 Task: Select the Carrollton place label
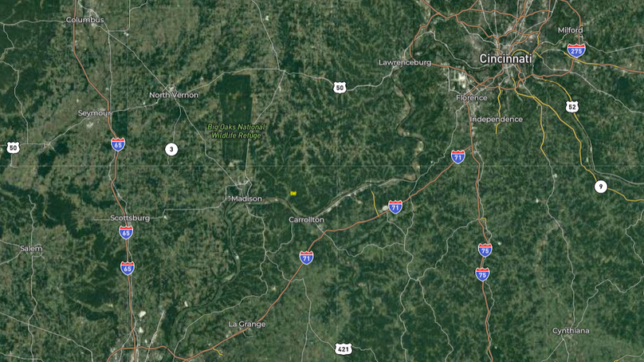(306, 220)
